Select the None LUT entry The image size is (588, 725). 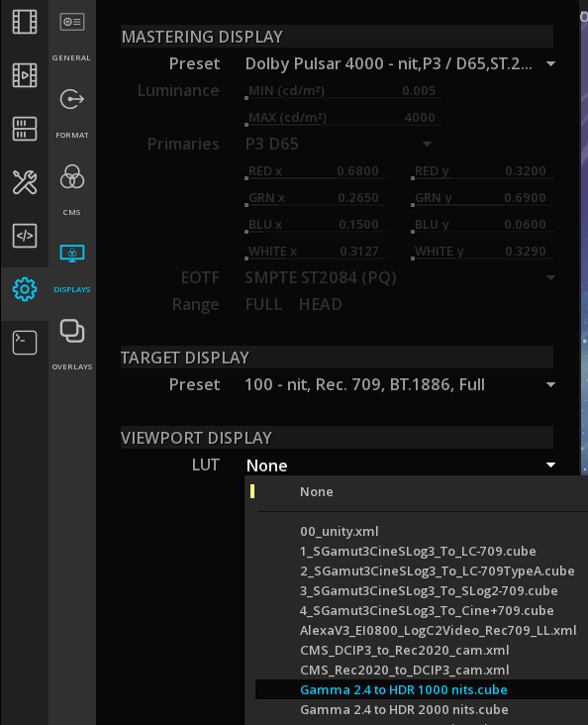coord(316,492)
